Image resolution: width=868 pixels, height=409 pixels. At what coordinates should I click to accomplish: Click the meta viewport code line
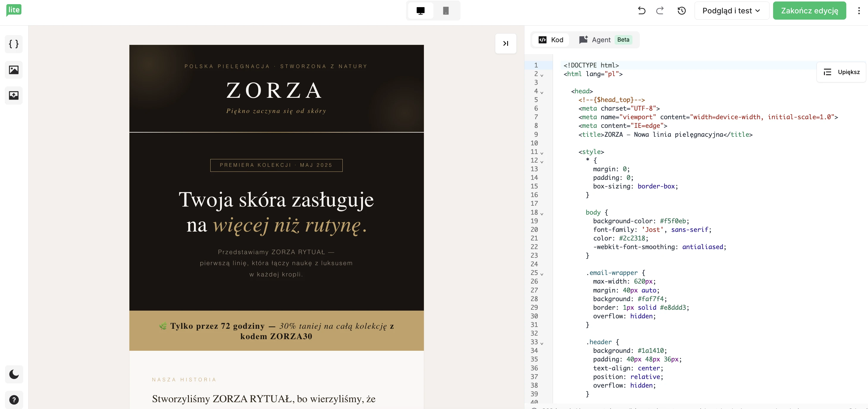coord(708,117)
